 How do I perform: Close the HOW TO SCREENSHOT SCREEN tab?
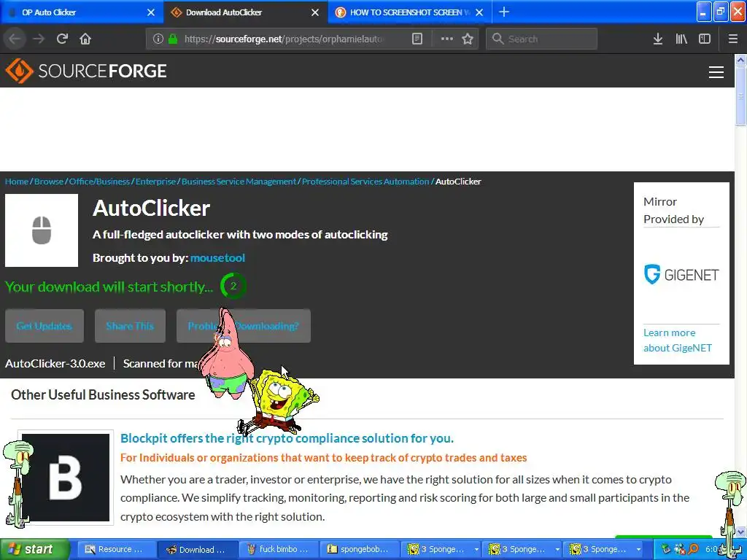479,12
